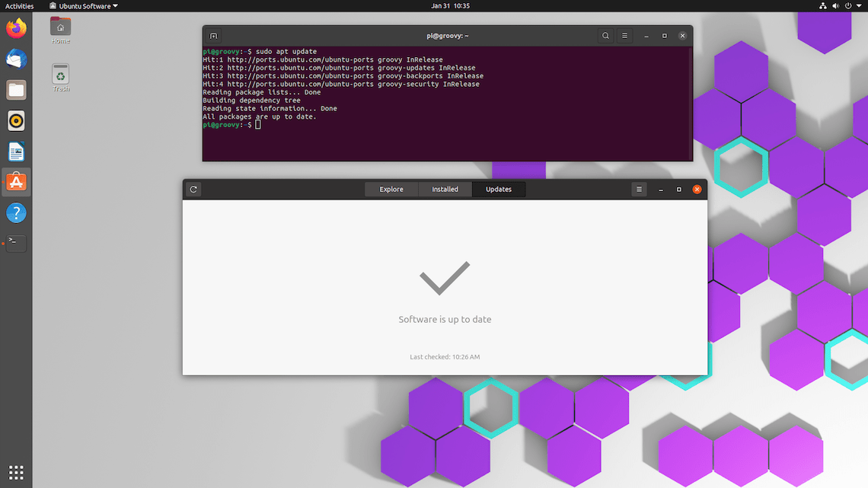The image size is (868, 488).
Task: Open the clock and calendar at Jan 31 10:35
Action: click(x=450, y=5)
